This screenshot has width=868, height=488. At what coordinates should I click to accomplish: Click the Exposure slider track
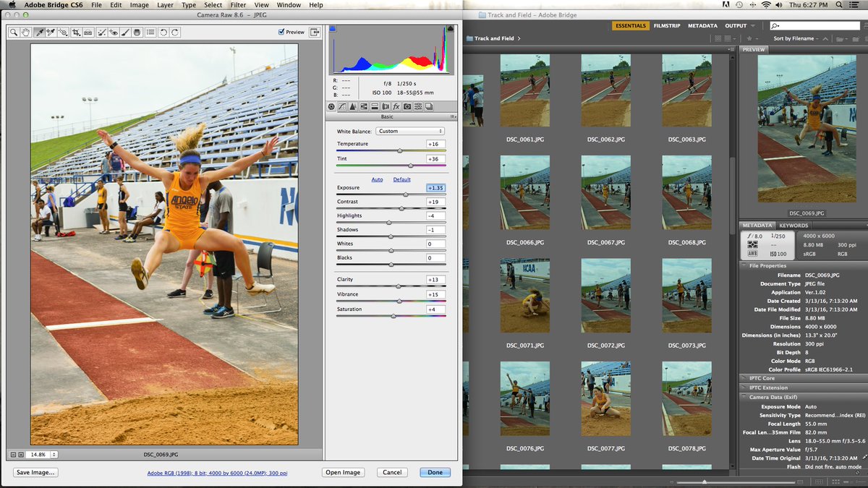(x=391, y=194)
